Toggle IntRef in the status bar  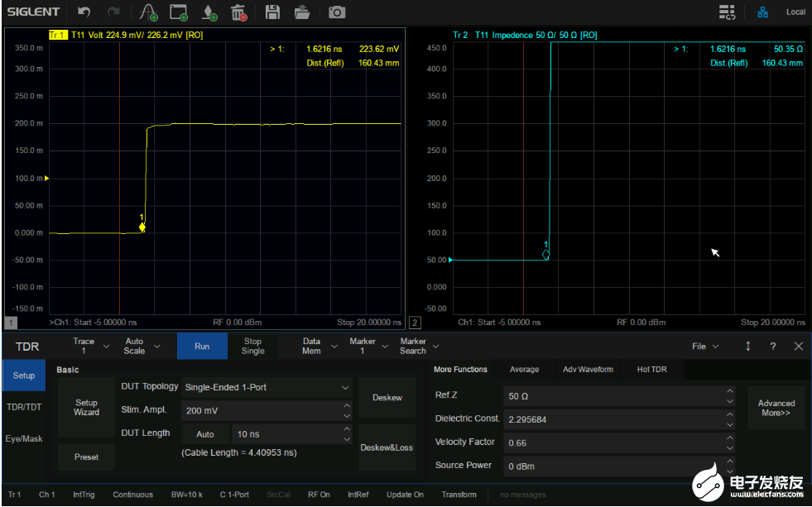[358, 495]
